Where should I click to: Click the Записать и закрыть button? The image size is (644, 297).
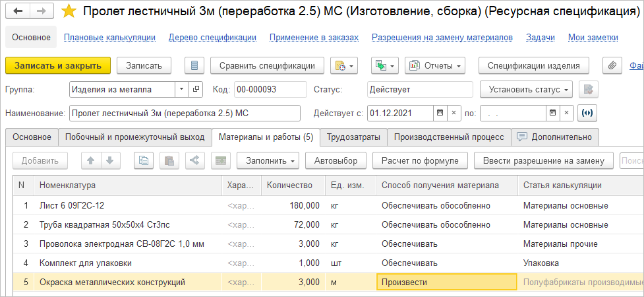coord(58,65)
